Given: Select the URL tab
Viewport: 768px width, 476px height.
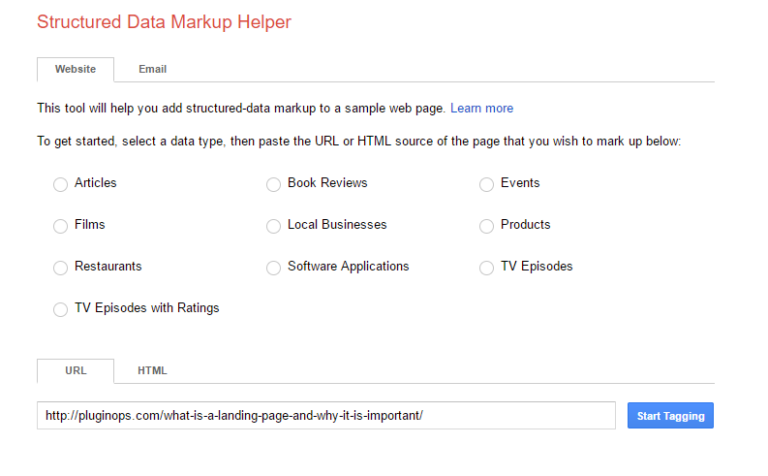Looking at the screenshot, I should point(75,370).
